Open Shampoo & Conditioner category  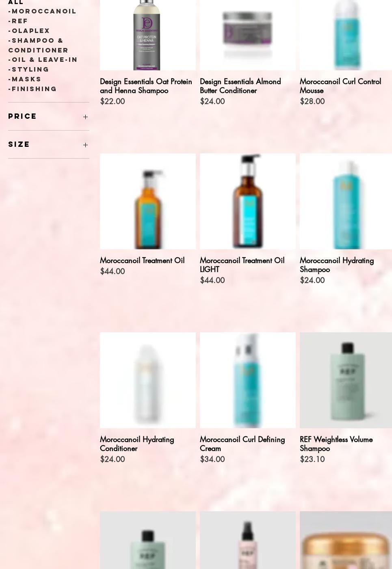point(39,45)
